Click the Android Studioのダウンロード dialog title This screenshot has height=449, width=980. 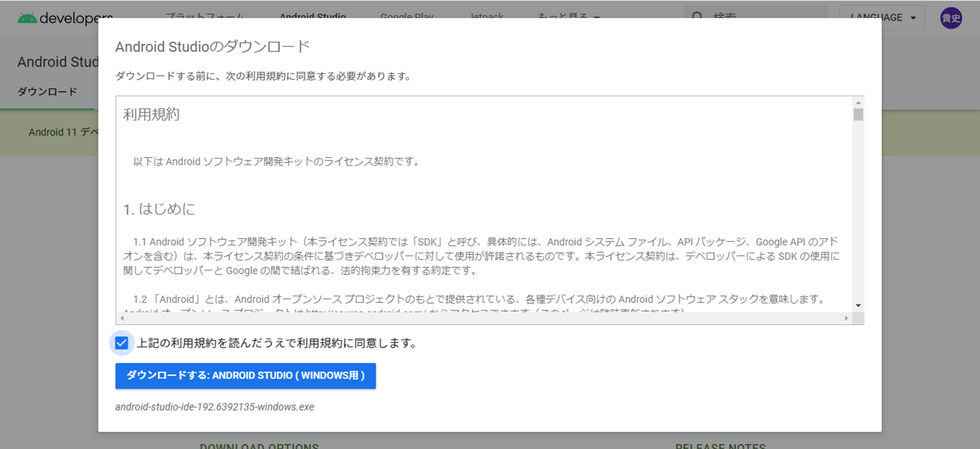click(212, 47)
